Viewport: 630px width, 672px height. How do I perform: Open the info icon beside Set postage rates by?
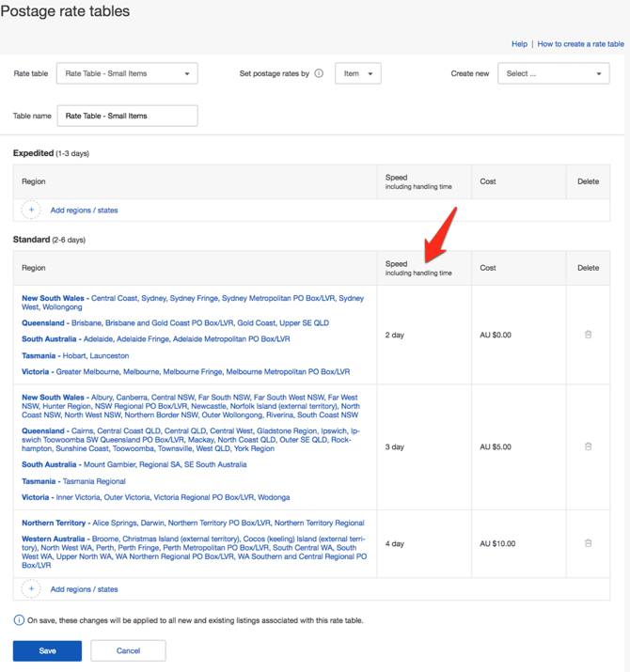pyautogui.click(x=319, y=73)
